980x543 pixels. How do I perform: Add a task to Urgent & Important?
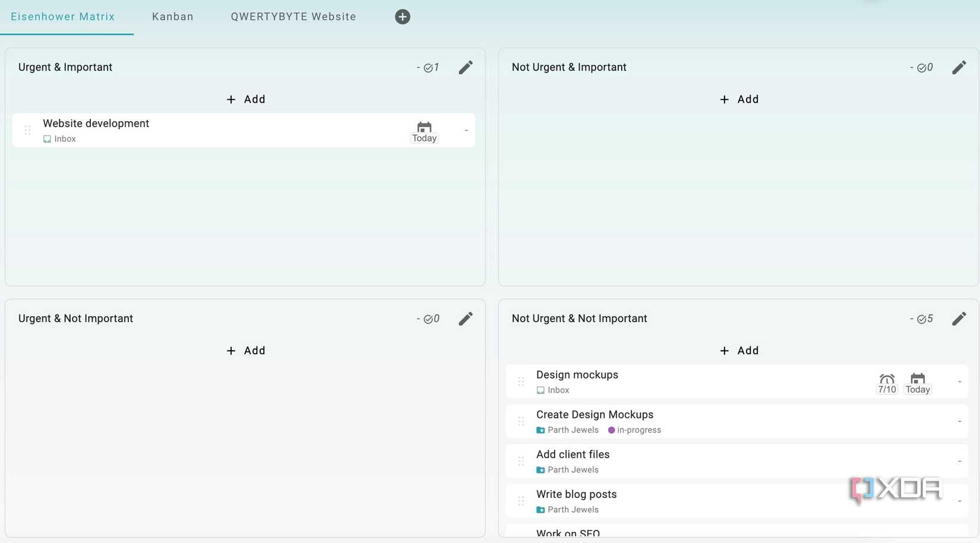[x=246, y=99]
